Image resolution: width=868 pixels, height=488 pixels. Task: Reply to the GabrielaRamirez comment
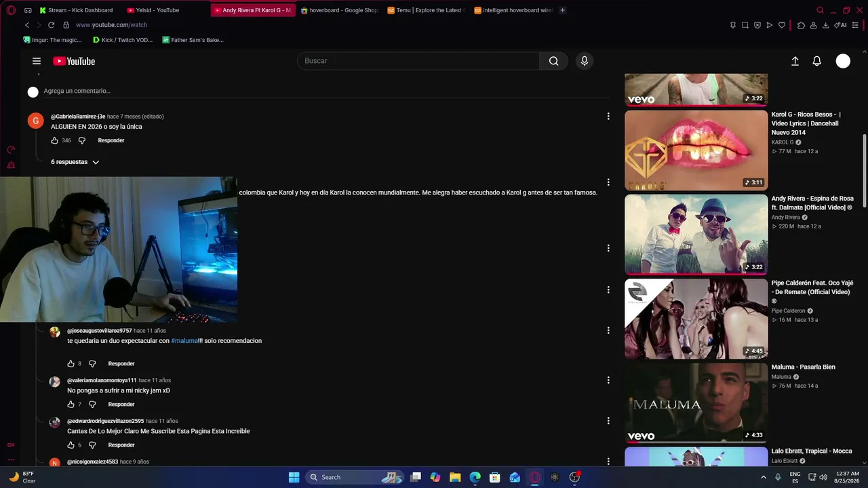tap(111, 140)
